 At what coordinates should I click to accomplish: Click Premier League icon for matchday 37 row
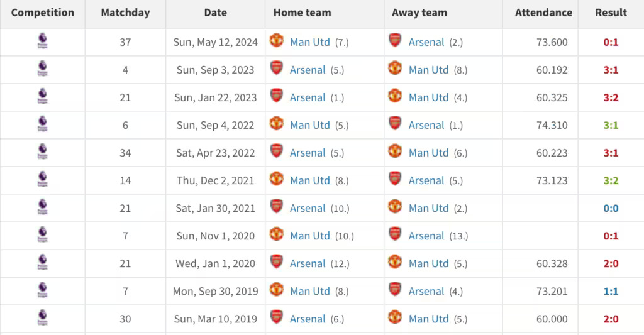[x=42, y=41]
